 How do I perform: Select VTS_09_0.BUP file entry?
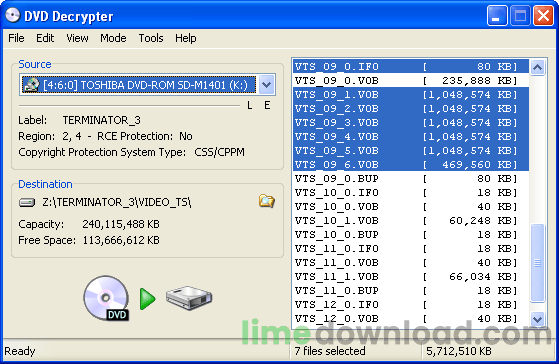pyautogui.click(x=411, y=179)
